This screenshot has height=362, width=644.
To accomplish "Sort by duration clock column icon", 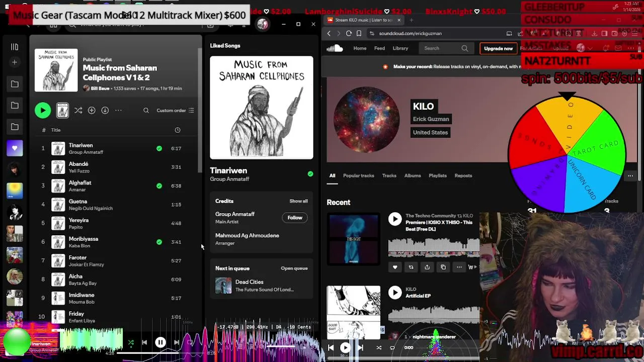I will [x=178, y=130].
